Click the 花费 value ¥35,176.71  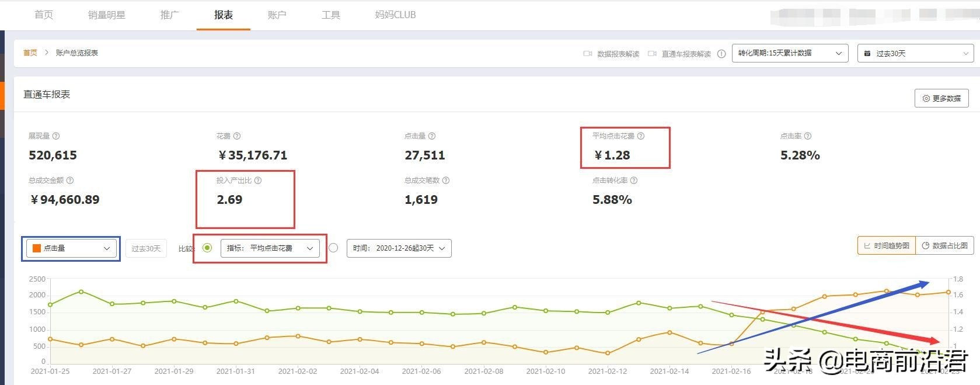252,155
